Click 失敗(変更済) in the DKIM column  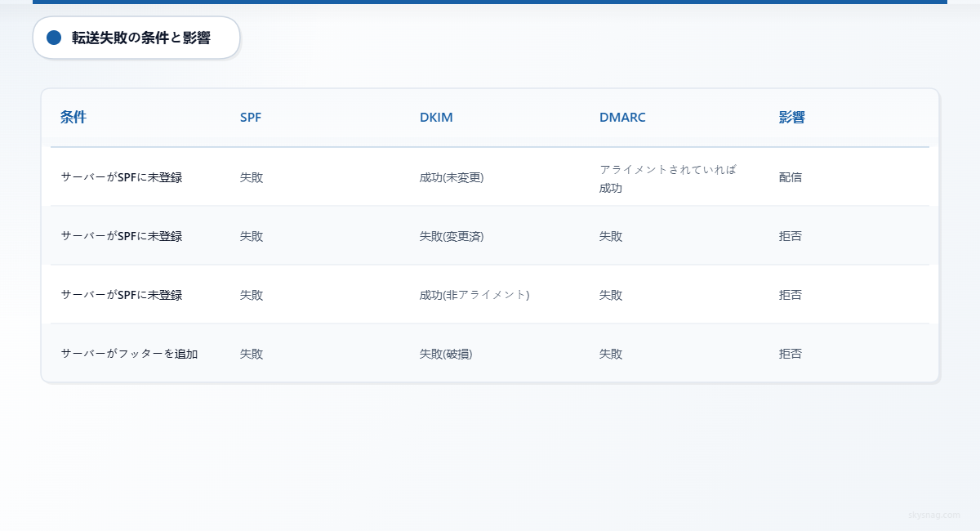click(452, 236)
